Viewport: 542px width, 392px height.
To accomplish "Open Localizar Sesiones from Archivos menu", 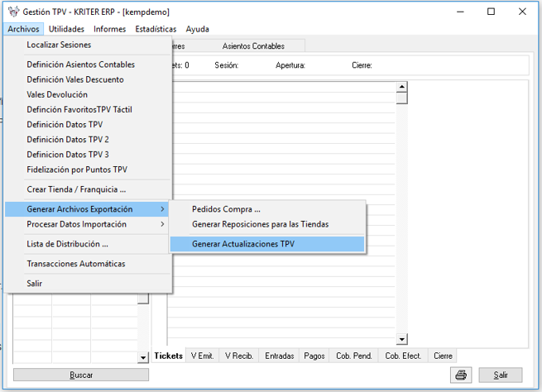I will [59, 45].
